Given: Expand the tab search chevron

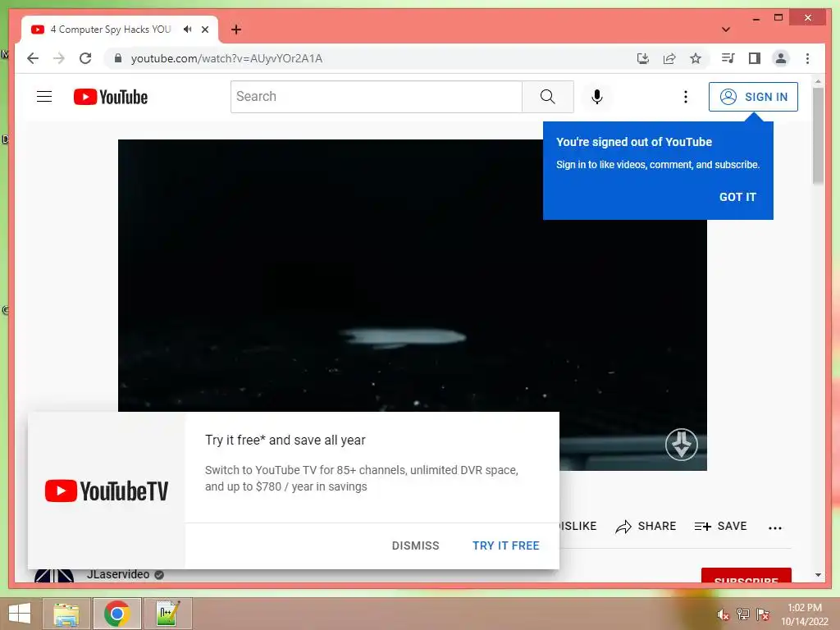Looking at the screenshot, I should click(726, 30).
